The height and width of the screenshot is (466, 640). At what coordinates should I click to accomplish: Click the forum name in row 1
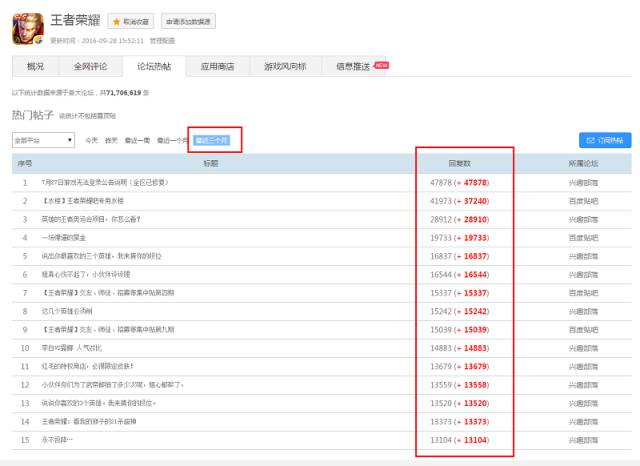coord(583,182)
